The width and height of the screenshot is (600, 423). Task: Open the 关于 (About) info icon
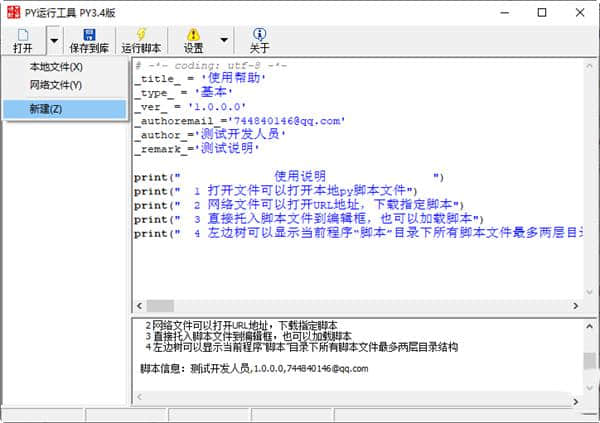point(259,34)
